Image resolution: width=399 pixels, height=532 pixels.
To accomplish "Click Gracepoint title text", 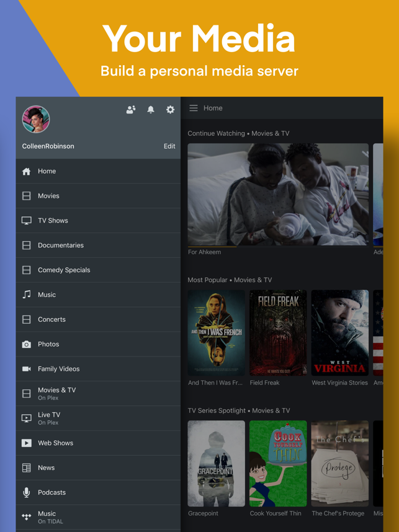I will click(x=203, y=513).
